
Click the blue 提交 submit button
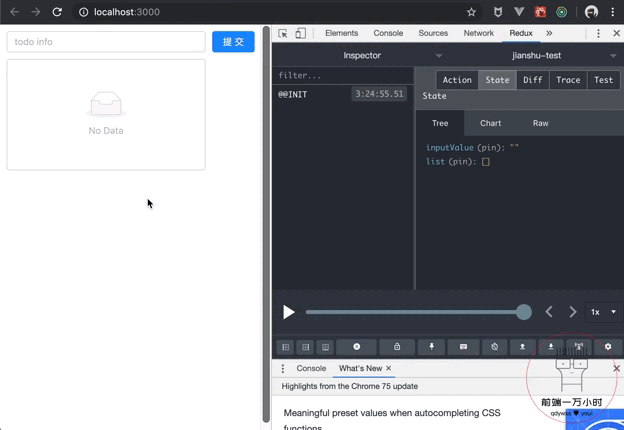point(233,42)
